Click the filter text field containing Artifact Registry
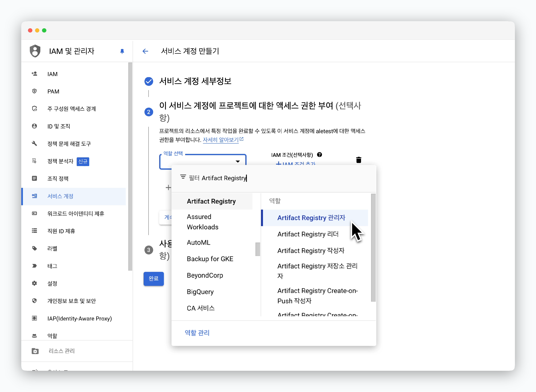Screen dimensions: 536x392 coord(273,178)
